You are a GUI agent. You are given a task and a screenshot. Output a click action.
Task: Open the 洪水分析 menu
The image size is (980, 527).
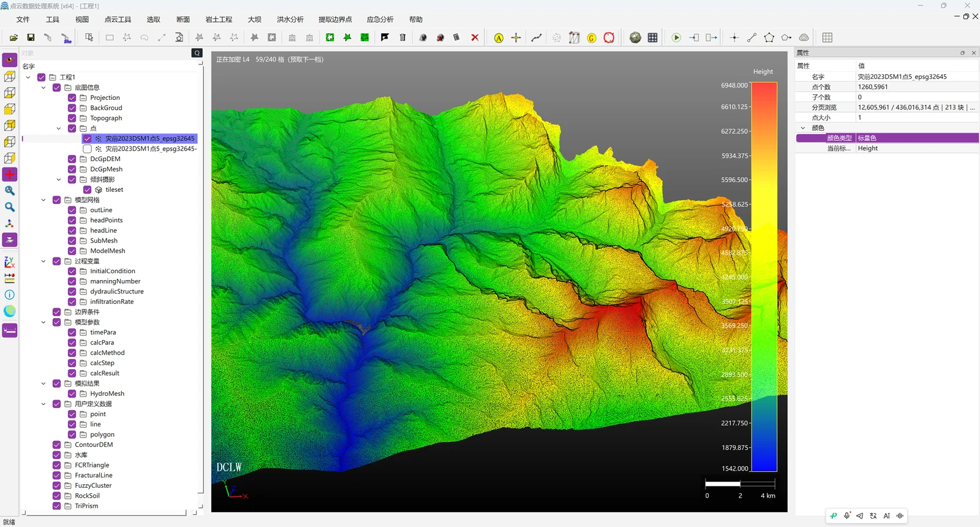pos(290,20)
